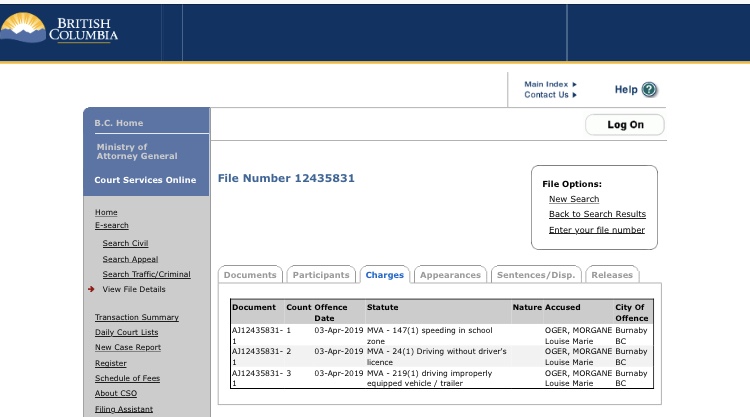This screenshot has width=750, height=417.
Task: Click statute 'Driving without driver's licence'
Action: pyautogui.click(x=436, y=356)
